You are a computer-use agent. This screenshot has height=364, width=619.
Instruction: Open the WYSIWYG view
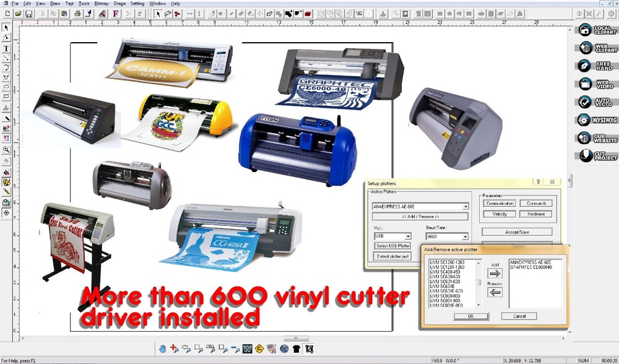[x=584, y=119]
